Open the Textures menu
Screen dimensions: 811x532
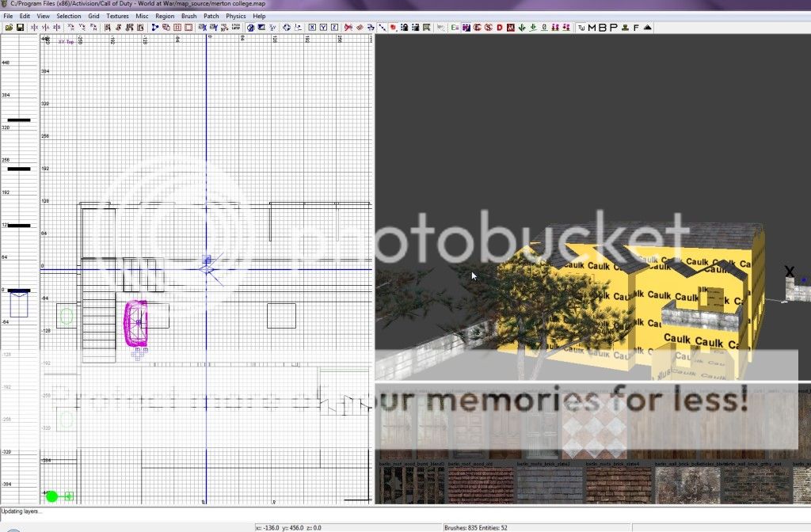pyautogui.click(x=117, y=16)
